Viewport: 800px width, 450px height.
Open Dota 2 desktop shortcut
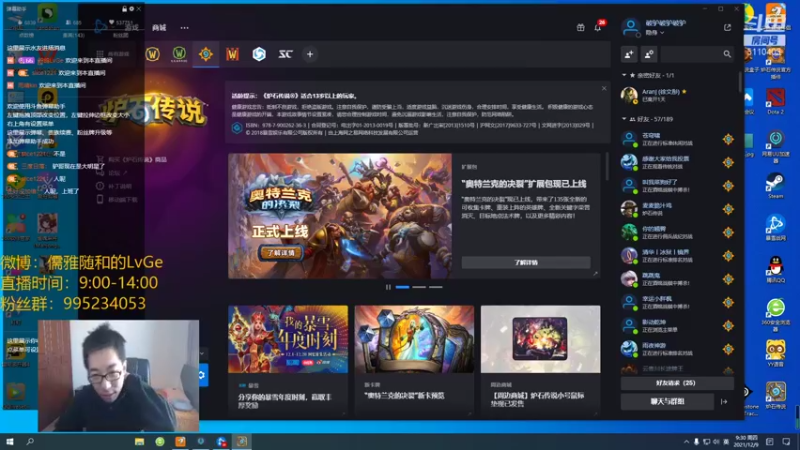[x=775, y=100]
